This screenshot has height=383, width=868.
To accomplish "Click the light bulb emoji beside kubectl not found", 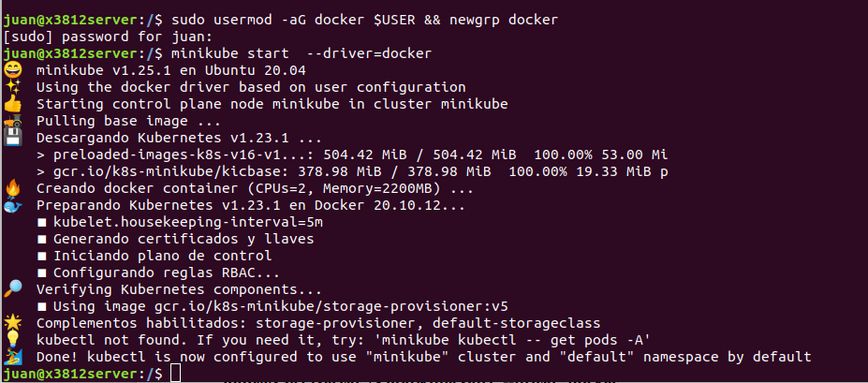I will pyautogui.click(x=13, y=340).
